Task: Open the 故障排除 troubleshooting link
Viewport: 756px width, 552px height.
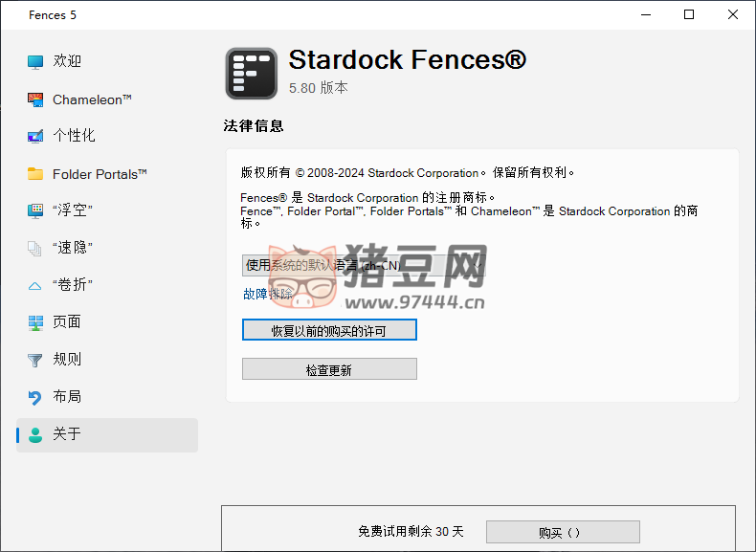Action: coord(268,294)
